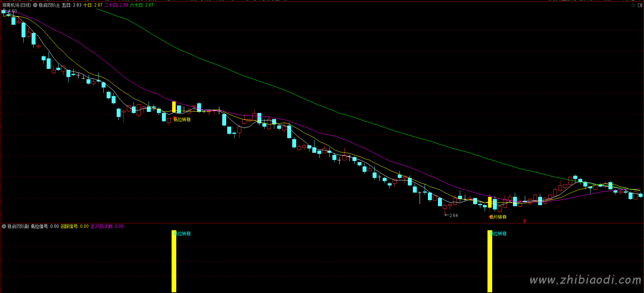Click the first yellow signal candle on main chart
Viewport: 644px width, 293px height.
click(174, 107)
